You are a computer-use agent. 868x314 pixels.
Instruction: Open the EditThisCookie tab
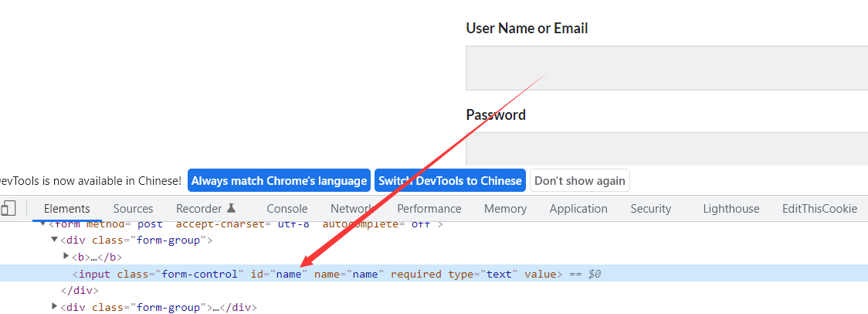tap(819, 209)
